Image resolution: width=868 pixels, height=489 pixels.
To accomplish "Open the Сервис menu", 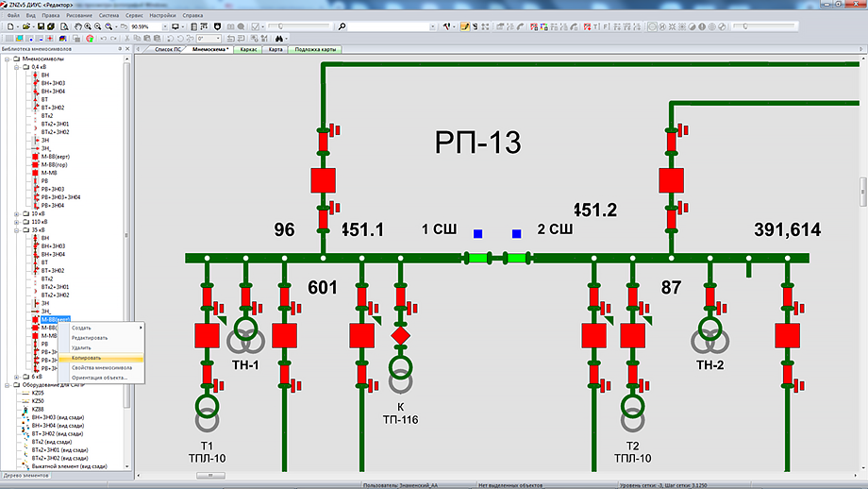I will [137, 16].
